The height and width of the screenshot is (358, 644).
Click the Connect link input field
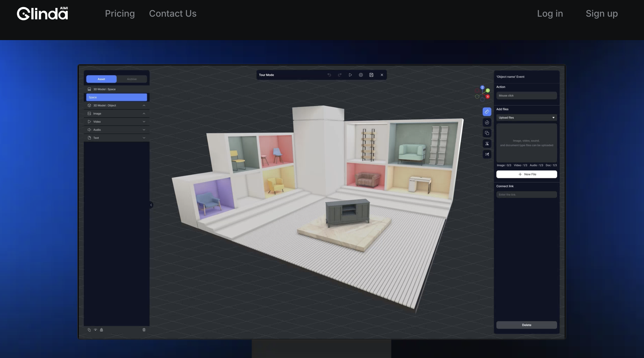pyautogui.click(x=526, y=195)
